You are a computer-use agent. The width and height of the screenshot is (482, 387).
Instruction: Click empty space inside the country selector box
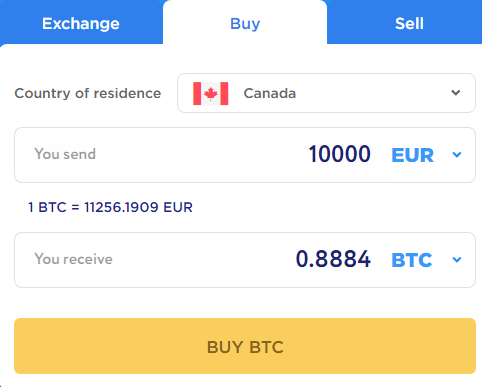pyautogui.click(x=370, y=93)
